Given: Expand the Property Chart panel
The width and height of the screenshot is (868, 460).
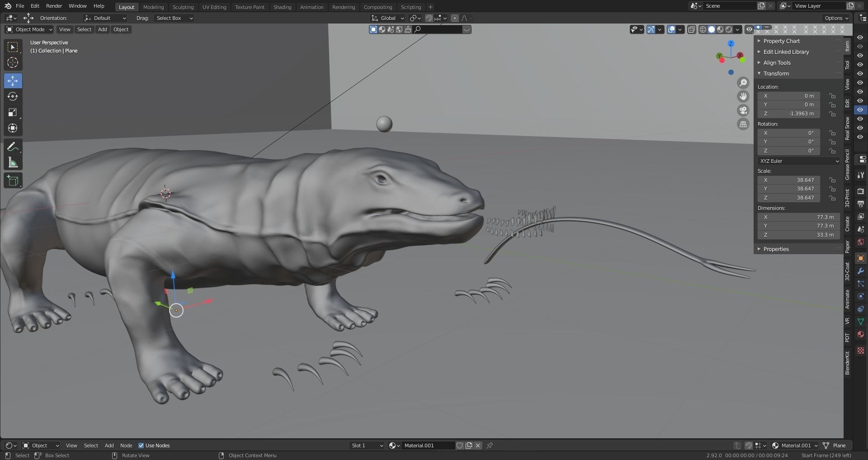Looking at the screenshot, I should (798, 41).
